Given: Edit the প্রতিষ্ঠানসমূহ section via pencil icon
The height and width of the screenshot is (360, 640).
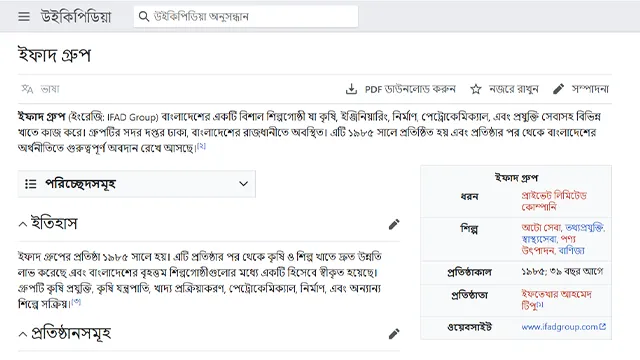Looking at the screenshot, I should (394, 334).
